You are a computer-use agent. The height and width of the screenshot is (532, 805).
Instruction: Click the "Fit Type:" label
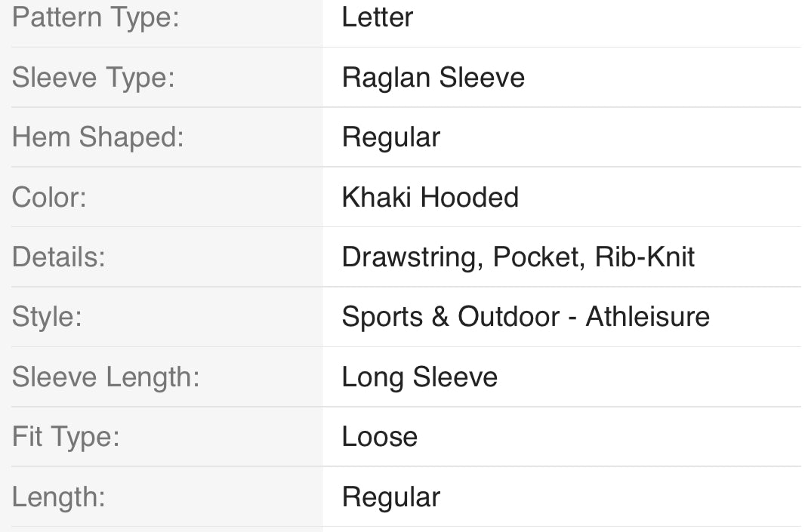pos(66,437)
